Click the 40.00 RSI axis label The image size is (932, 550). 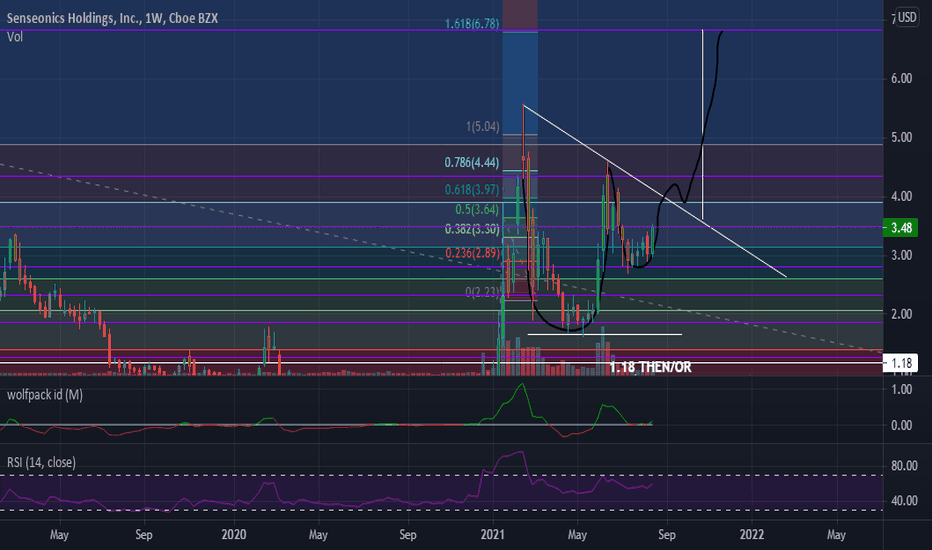pyautogui.click(x=903, y=501)
